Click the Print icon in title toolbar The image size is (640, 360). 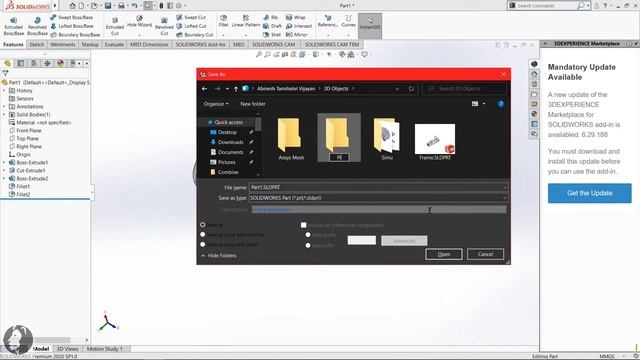tap(121, 6)
